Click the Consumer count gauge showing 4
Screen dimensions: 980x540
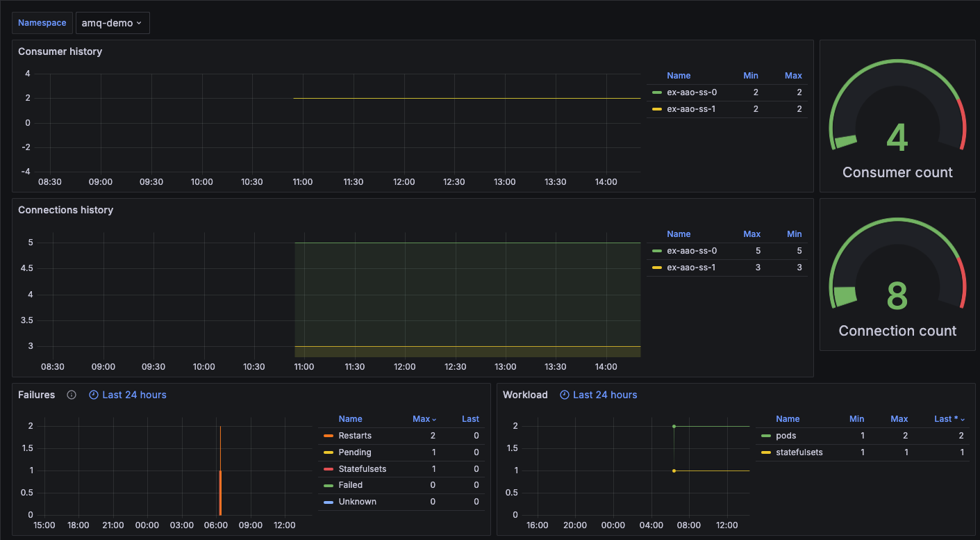pos(897,116)
